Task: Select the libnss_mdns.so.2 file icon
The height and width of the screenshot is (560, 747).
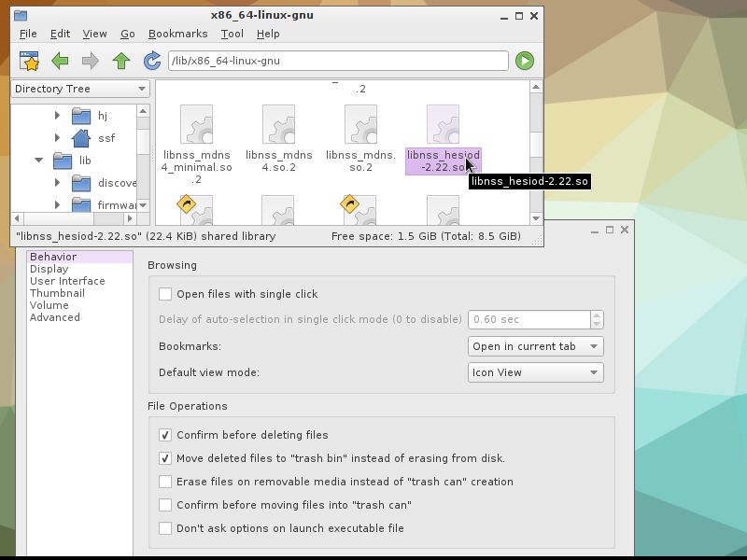Action: (x=360, y=124)
